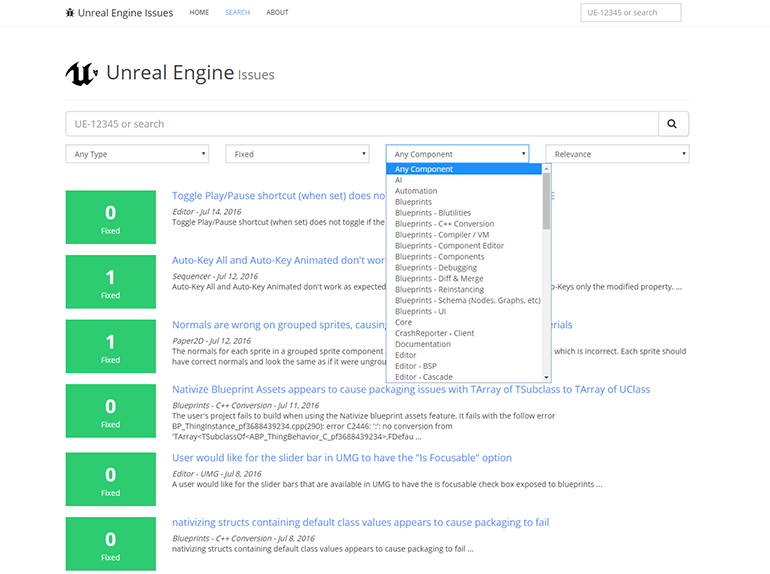This screenshot has width=770, height=574.
Task: Choose Blueprints - Debugging option
Action: point(464,268)
